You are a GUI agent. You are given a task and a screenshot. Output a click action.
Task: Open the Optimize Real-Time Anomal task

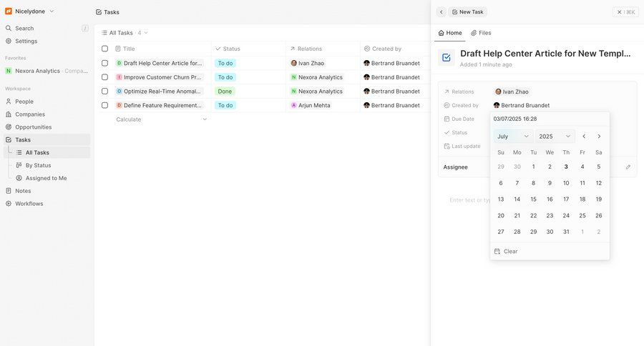pos(160,91)
